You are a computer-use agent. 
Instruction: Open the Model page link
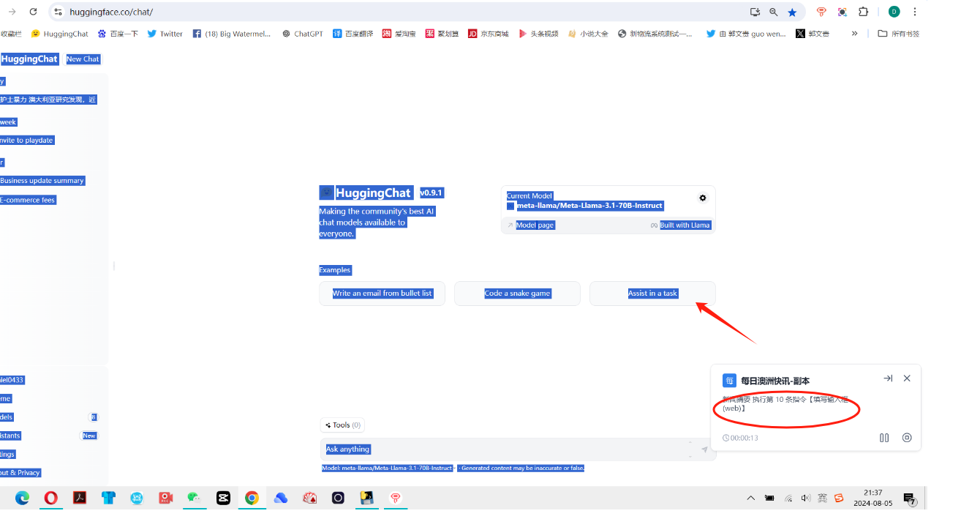point(535,225)
